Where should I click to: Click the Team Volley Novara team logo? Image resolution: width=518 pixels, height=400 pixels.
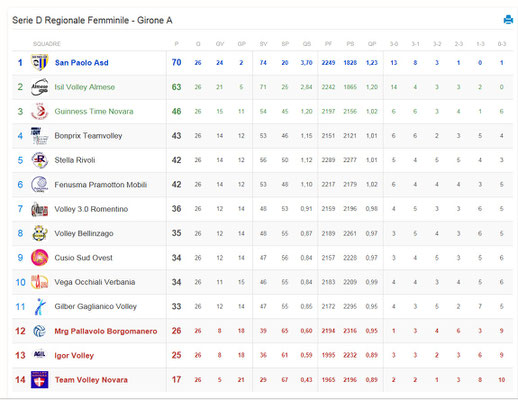pyautogui.click(x=39, y=380)
